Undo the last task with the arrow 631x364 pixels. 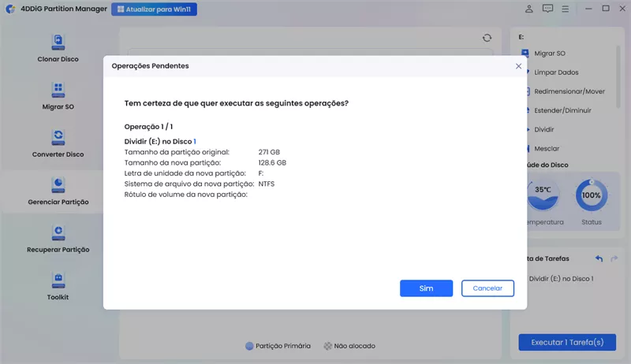599,258
